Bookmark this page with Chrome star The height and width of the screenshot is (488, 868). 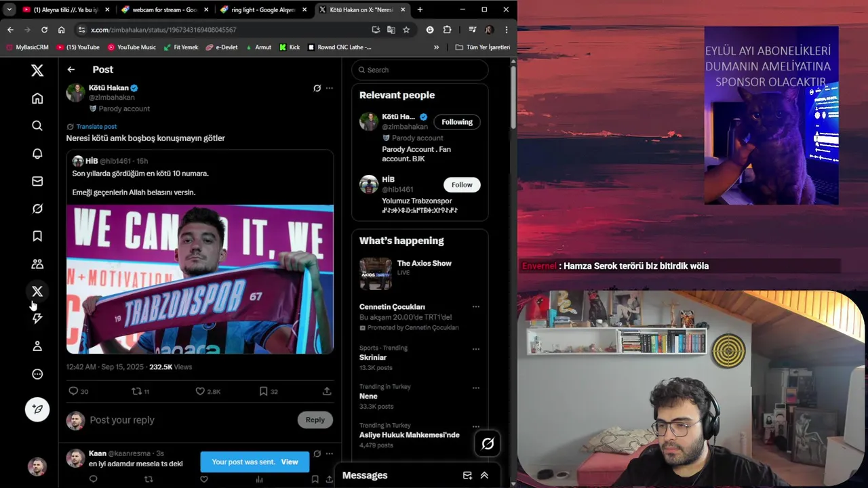pyautogui.click(x=406, y=30)
